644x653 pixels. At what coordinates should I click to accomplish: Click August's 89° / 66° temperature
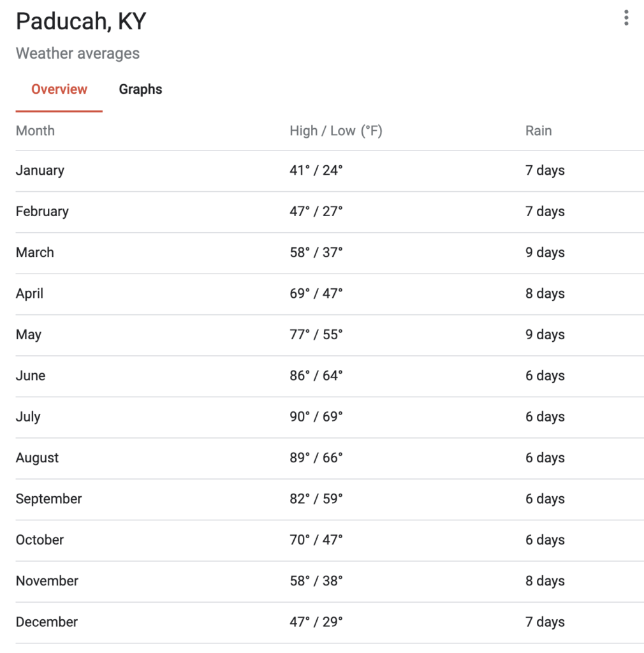tap(316, 458)
